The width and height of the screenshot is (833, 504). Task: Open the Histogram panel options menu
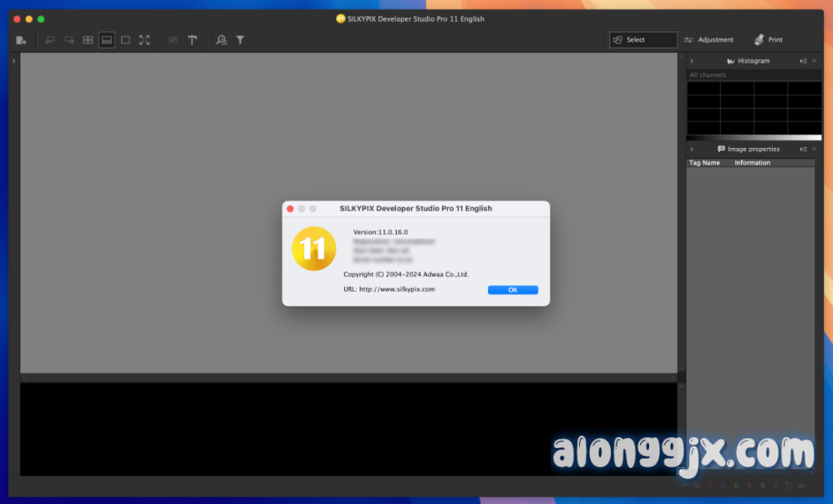[x=803, y=61]
